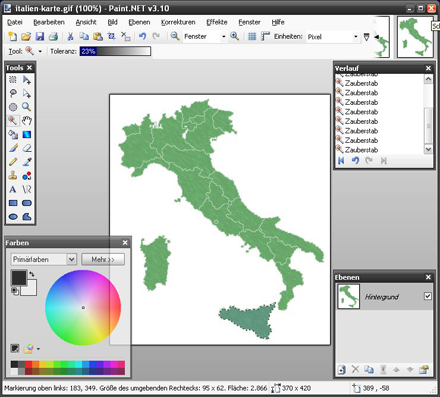
Task: Select the Lasso Select tool
Action: 13,93
